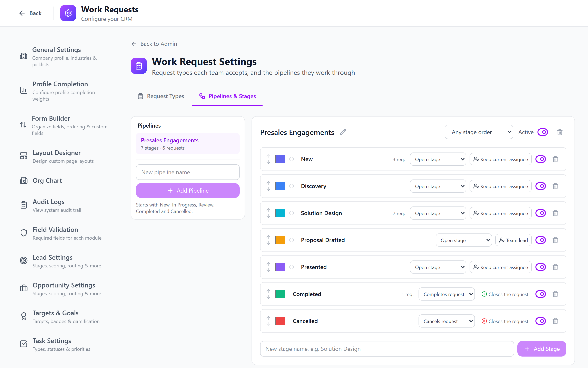The image size is (588, 368).
Task: Delete the Discovery stage with trash icon
Action: tap(555, 186)
